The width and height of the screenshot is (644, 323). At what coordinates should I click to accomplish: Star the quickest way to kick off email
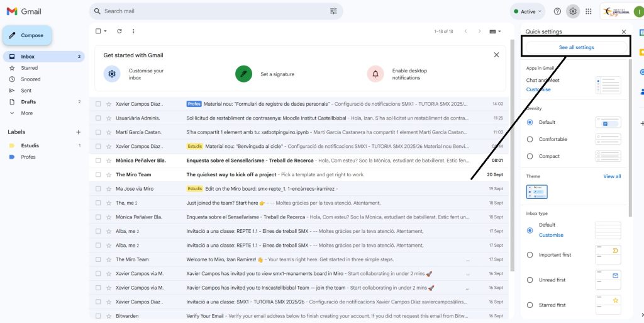109,174
